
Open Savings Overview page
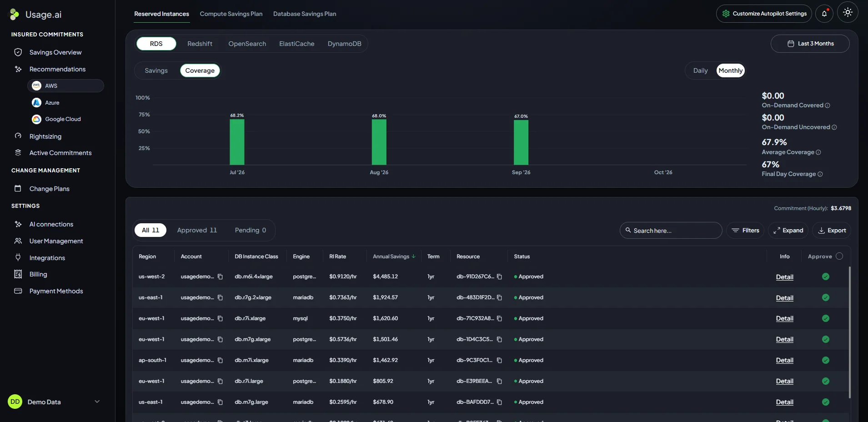(x=55, y=52)
